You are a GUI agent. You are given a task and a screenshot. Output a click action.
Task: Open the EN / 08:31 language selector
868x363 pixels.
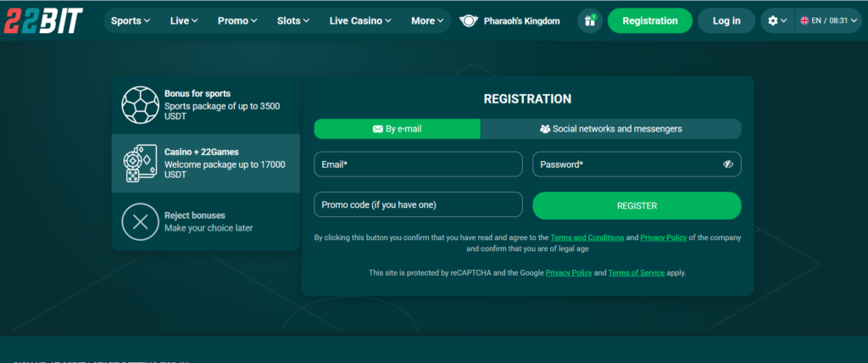point(828,21)
